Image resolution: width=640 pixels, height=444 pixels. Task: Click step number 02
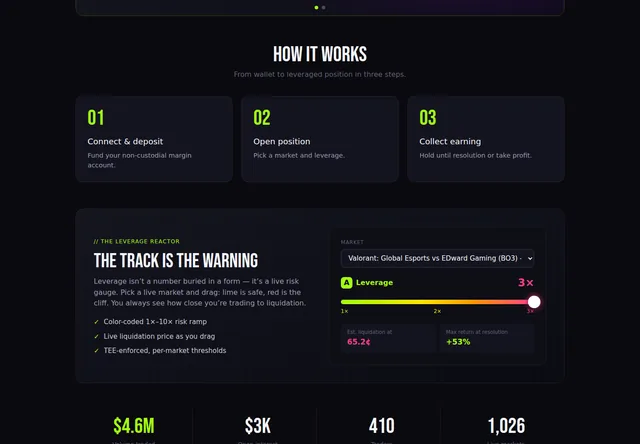click(x=262, y=118)
